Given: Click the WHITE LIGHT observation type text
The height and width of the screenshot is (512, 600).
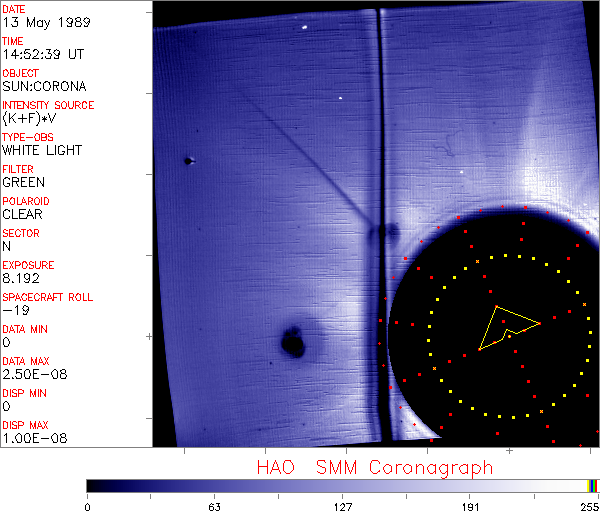Looking at the screenshot, I should 42,151.
